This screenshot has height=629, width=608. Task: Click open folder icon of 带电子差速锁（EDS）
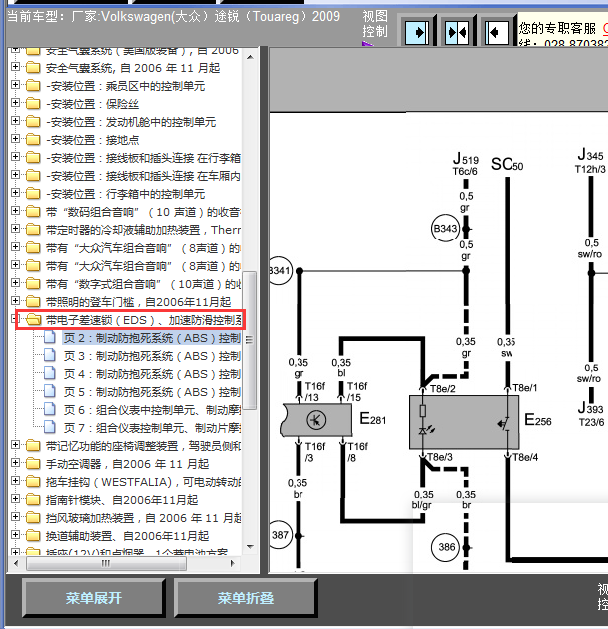point(33,320)
